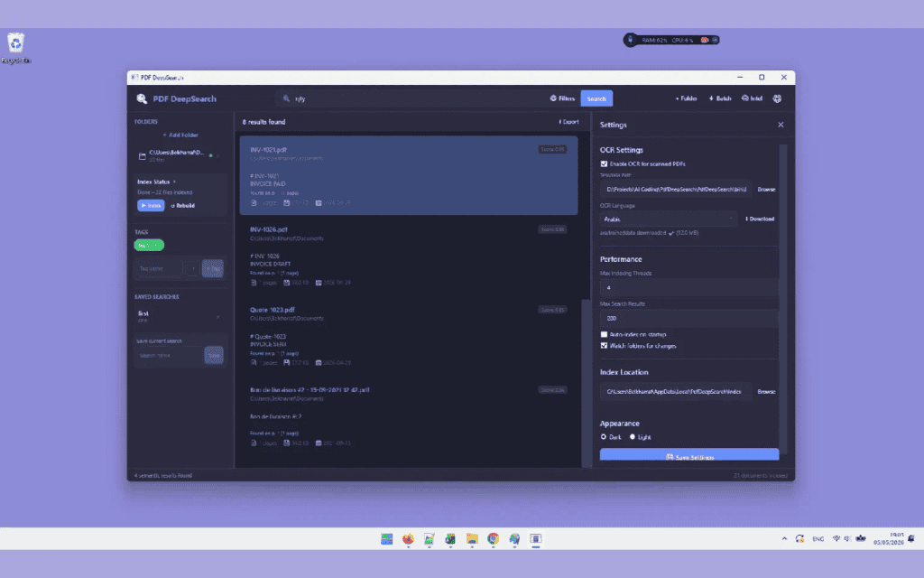
Task: Click the PDF DeepSearch logo icon
Action: [142, 98]
